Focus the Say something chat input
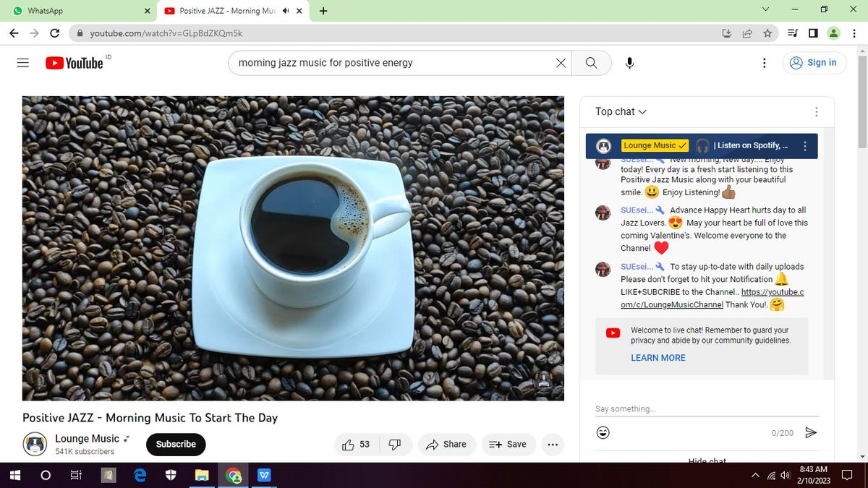 pos(707,409)
